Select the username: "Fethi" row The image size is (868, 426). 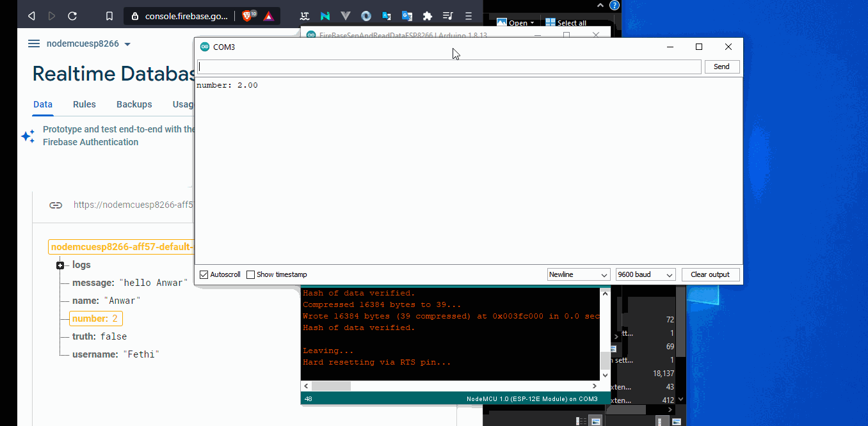tap(115, 354)
